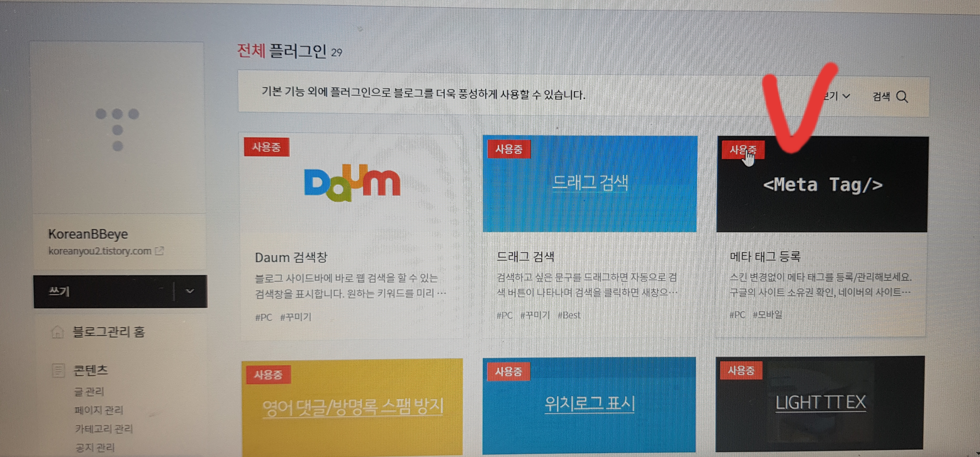The height and width of the screenshot is (457, 980).
Task: Click the #PC tag under Daum search
Action: click(264, 317)
